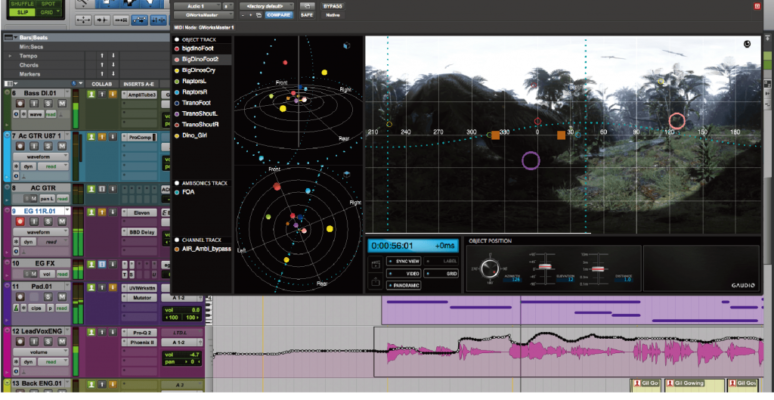
Task: Open waveform view selector on EG 11R.01
Action: (39, 232)
